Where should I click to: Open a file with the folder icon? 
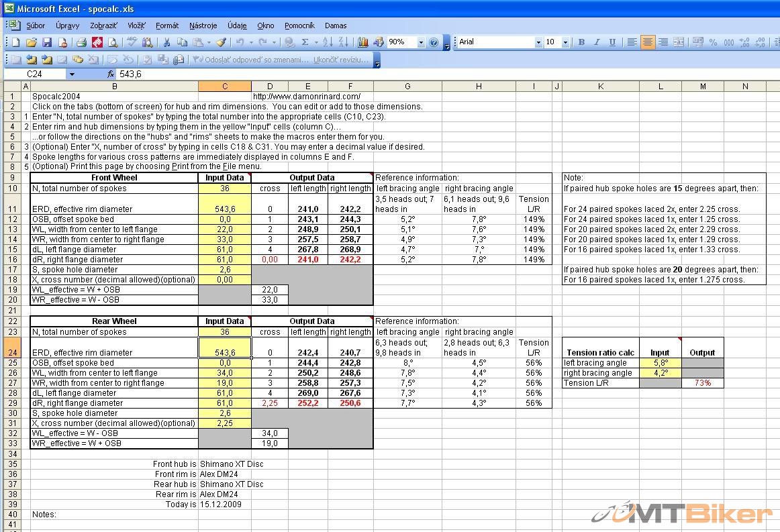point(31,42)
